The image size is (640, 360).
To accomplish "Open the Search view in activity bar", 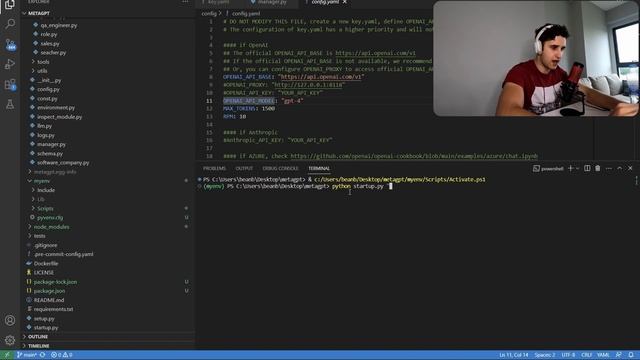I will 10,24.
